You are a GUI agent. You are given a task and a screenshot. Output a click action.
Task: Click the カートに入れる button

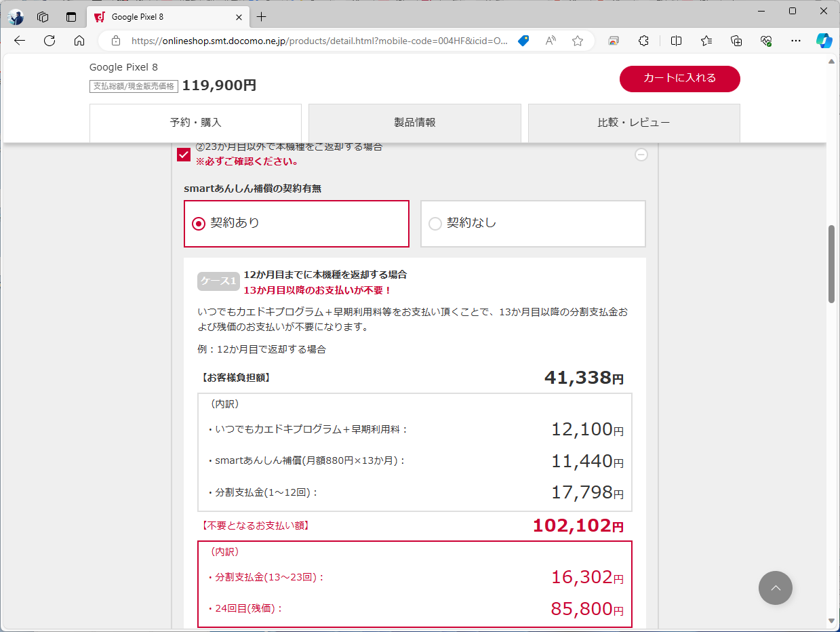[679, 79]
